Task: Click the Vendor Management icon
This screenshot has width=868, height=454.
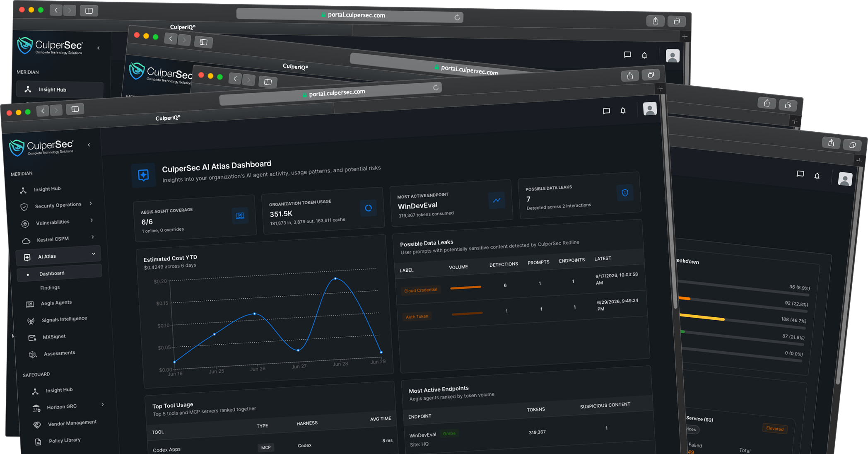Action: [x=37, y=425]
